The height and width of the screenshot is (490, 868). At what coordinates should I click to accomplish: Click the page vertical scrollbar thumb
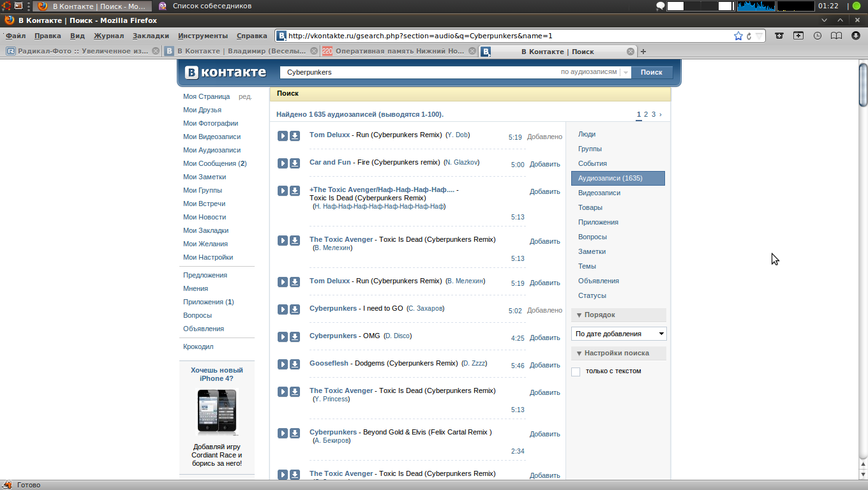pos(863,84)
